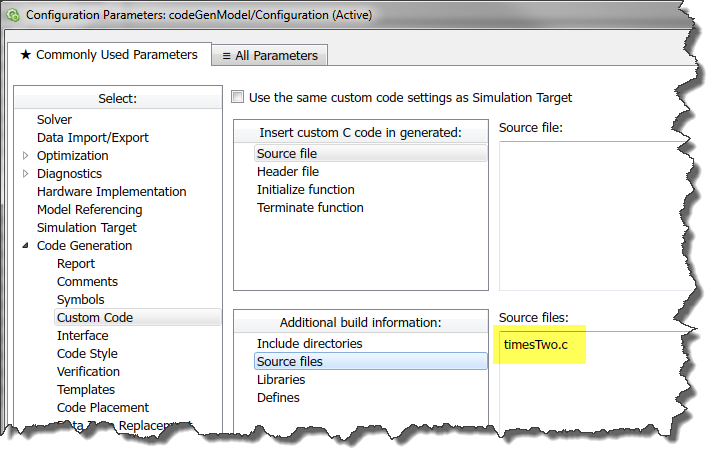Select Libraries under additional build information
Viewport: 719px width, 464px height.
[281, 380]
